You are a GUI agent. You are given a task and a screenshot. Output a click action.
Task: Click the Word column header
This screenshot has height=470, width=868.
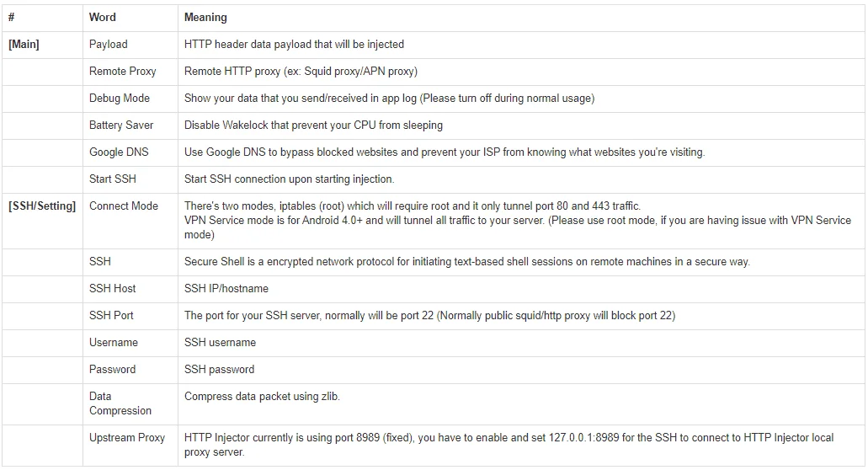pos(103,17)
